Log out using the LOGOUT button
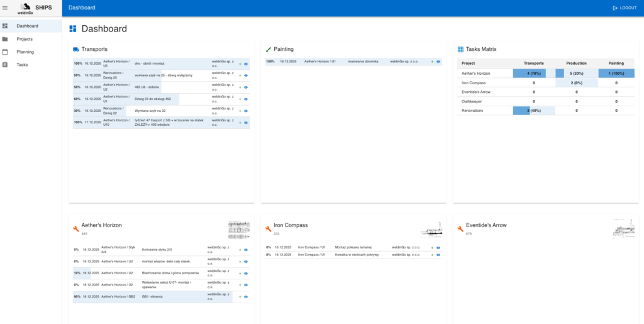The width and height of the screenshot is (644, 324). point(624,8)
